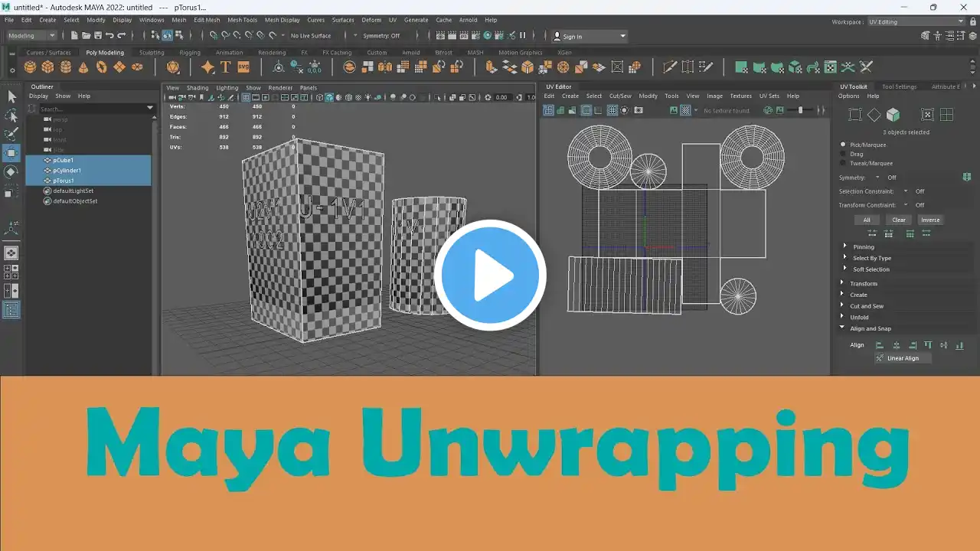Image resolution: width=980 pixels, height=551 pixels.
Task: Open the UV Toolkit Options menu
Action: 848,96
